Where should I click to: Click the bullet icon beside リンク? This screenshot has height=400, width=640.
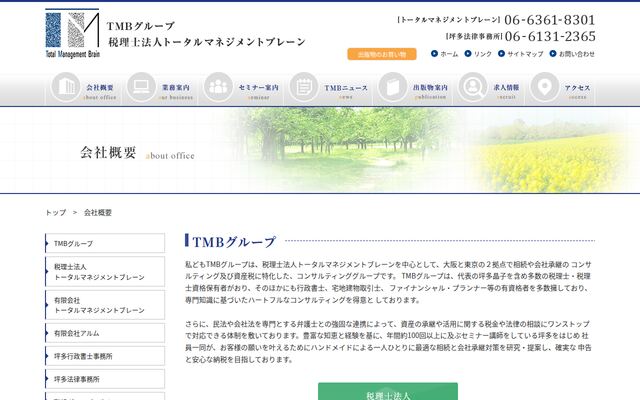tap(468, 53)
